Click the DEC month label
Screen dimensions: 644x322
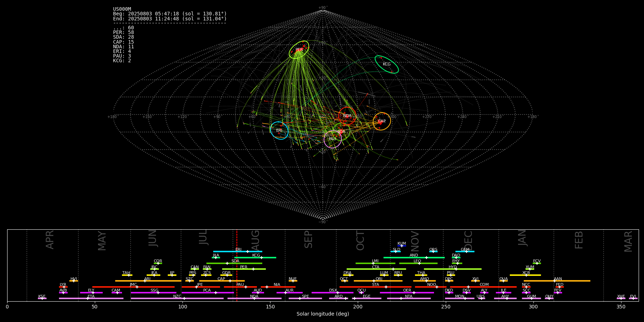pos(468,240)
